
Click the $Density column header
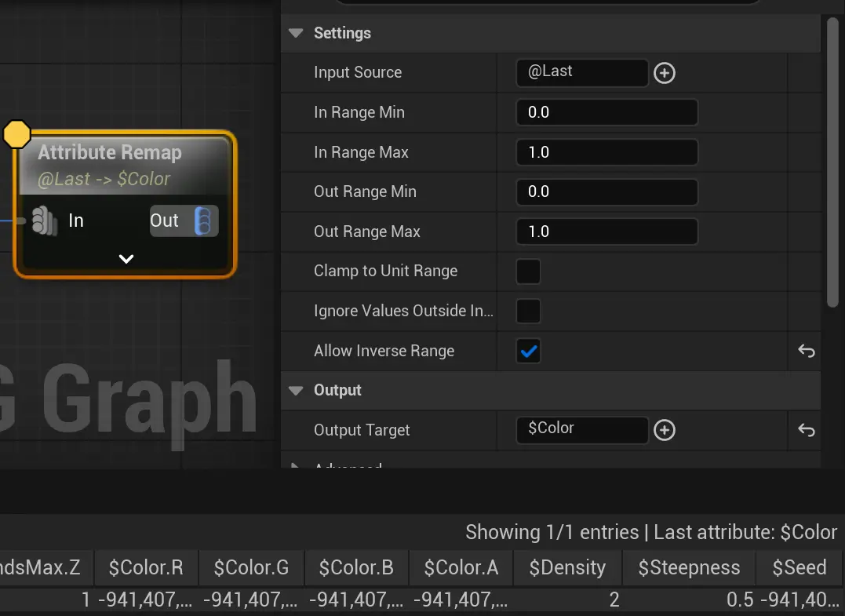pos(567,567)
